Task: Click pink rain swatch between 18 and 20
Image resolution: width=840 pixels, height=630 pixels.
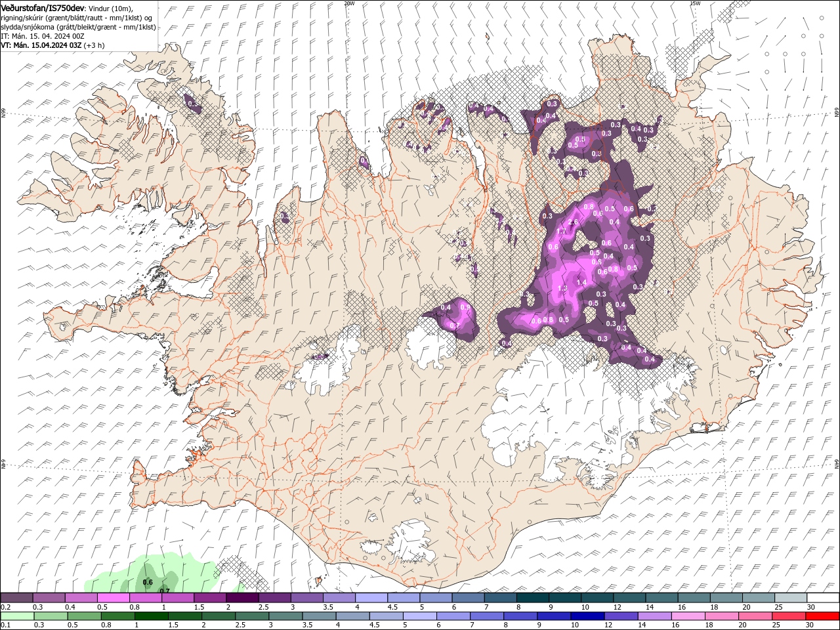Action: pyautogui.click(x=721, y=616)
